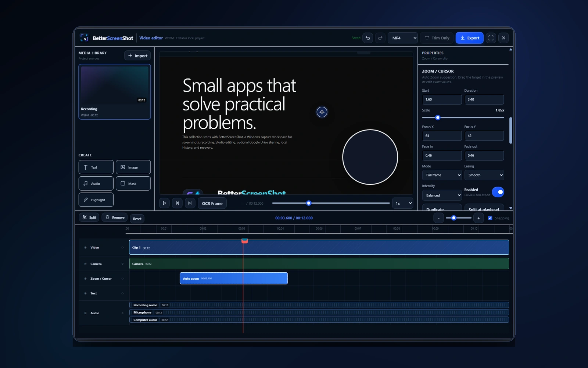Viewport: 588px width, 368px height.
Task: Click the preview playback scrubber handle
Action: [x=309, y=203]
